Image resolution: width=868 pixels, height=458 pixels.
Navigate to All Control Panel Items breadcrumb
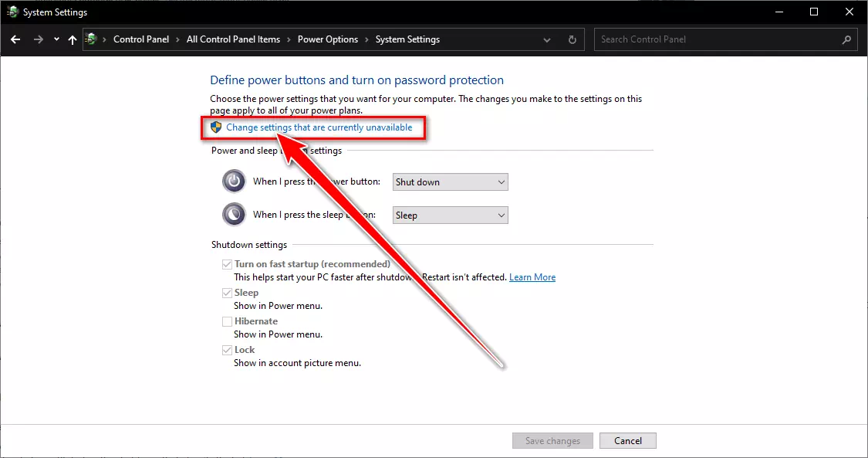click(233, 39)
